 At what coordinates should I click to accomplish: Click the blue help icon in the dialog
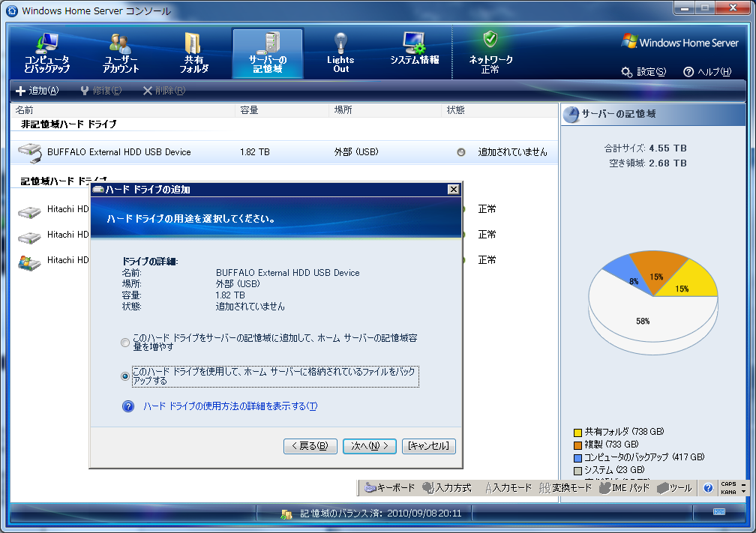[128, 406]
